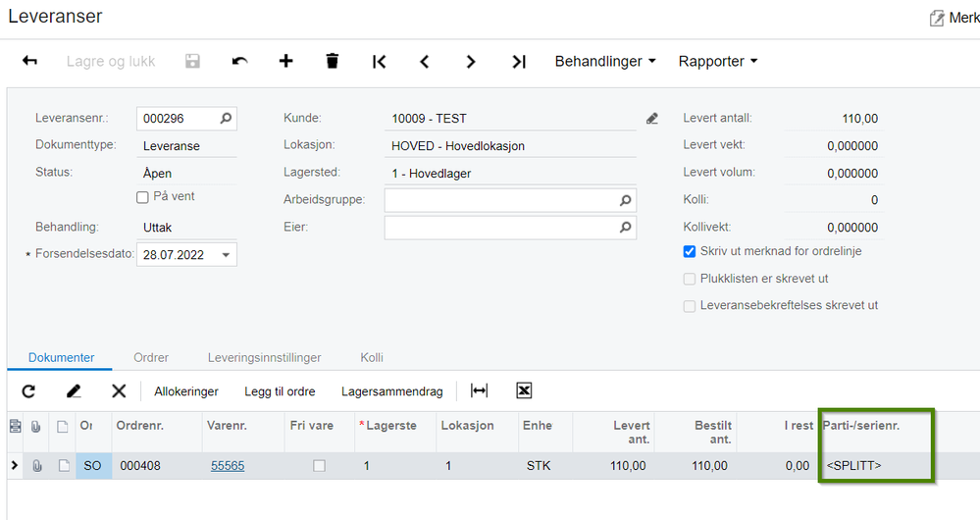Open the Leveringsinnstillinger tab

265,357
